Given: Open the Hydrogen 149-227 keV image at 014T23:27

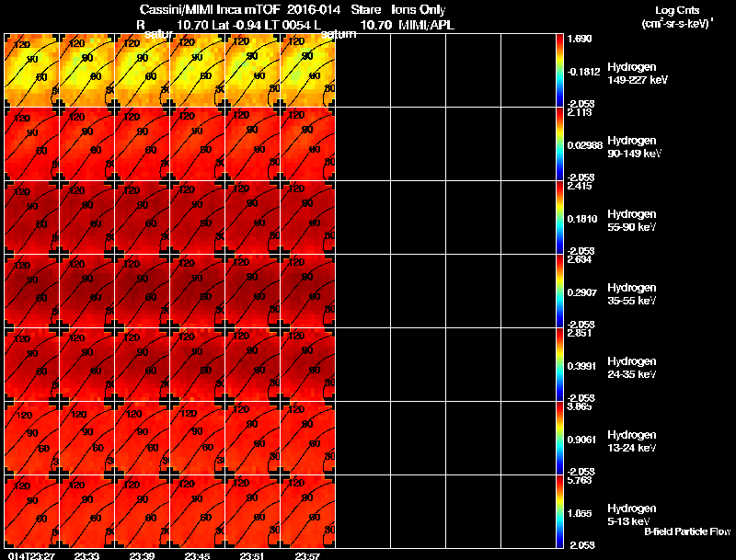Looking at the screenshot, I should 31,70.
